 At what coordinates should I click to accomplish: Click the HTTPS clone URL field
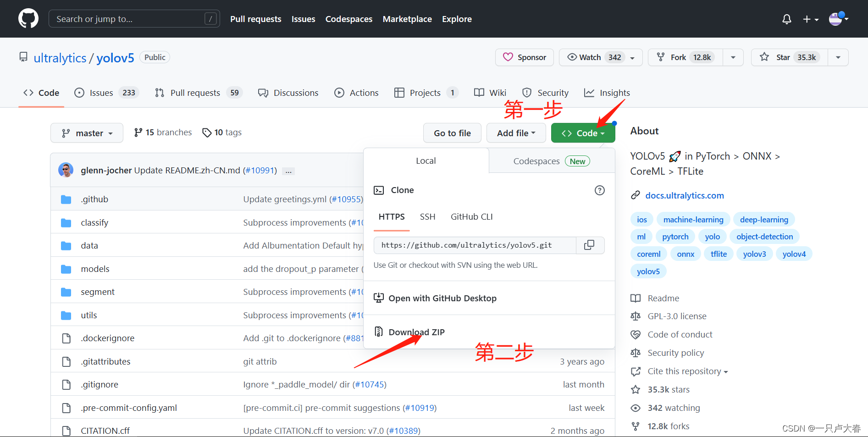click(475, 245)
